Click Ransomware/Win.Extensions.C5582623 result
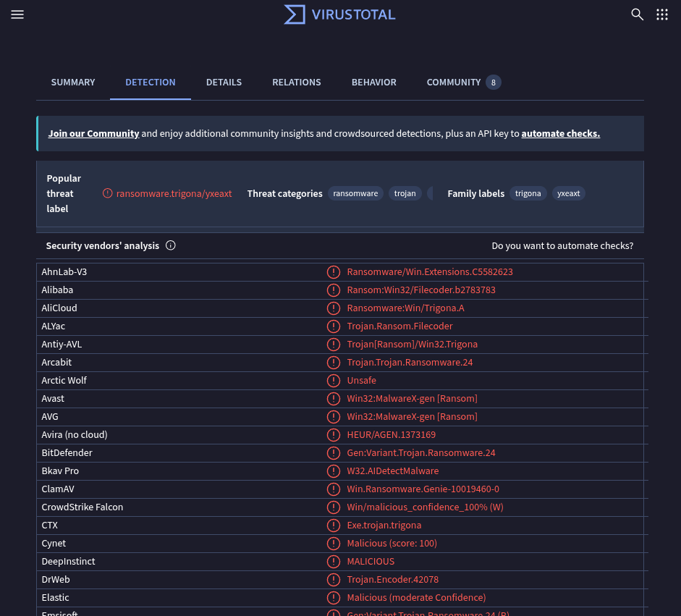The height and width of the screenshot is (616, 681). [x=430, y=272]
